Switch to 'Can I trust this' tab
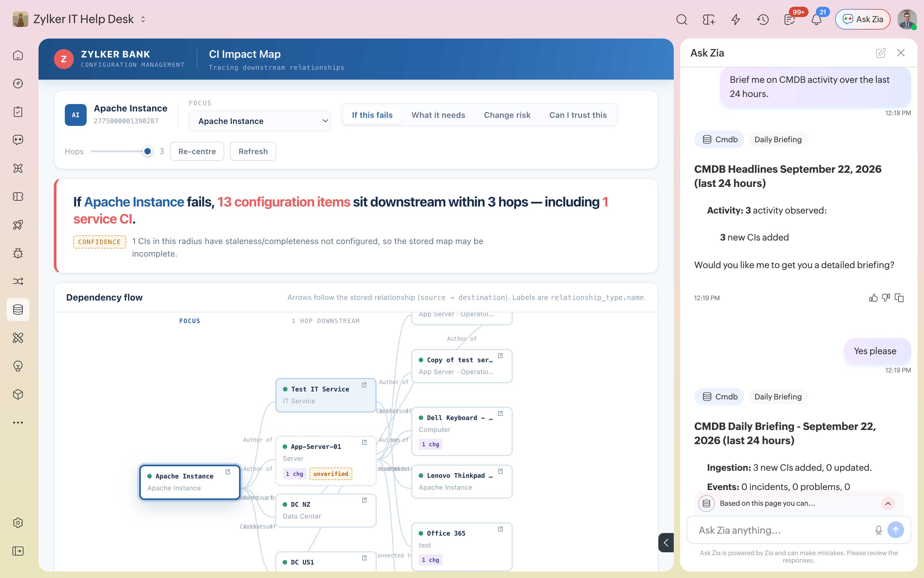Screen dimensions: 924x578 pos(578,115)
